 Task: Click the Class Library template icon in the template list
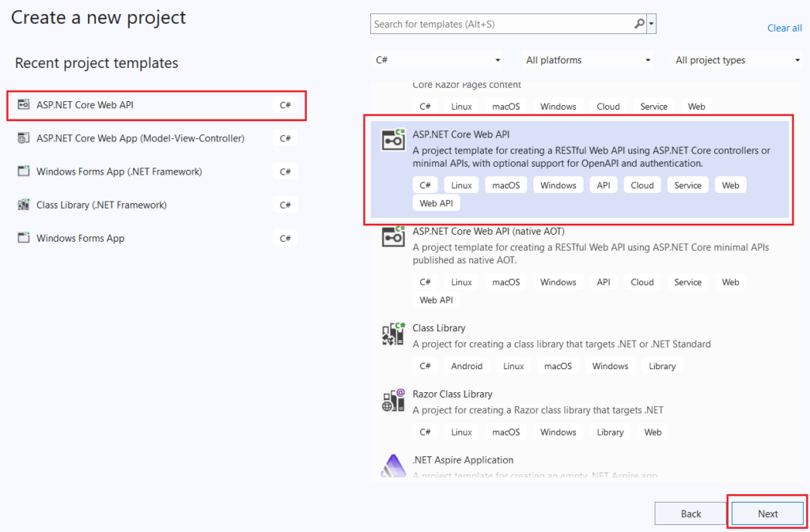pos(393,334)
